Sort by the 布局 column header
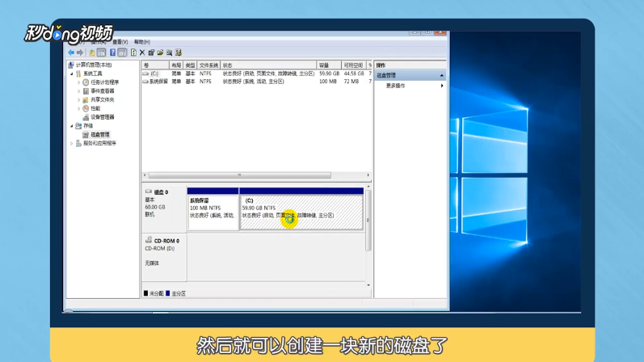Screen dimensions: 644x362 point(176,65)
